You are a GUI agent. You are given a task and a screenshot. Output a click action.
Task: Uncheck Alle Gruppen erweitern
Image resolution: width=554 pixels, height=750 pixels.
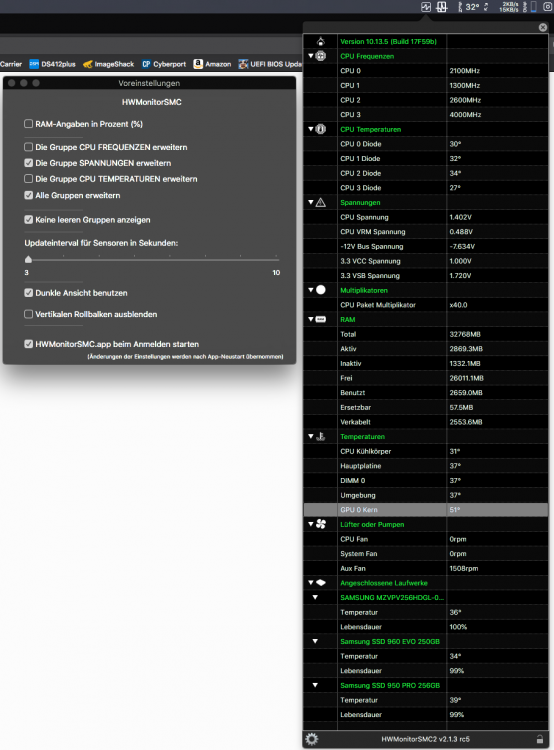point(29,195)
